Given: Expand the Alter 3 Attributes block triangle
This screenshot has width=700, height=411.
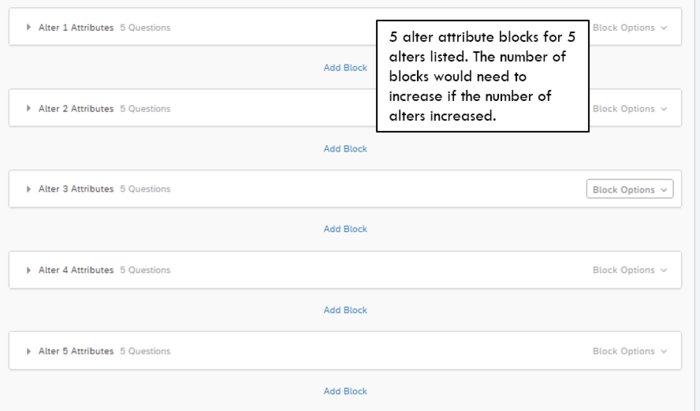Looking at the screenshot, I should coord(29,189).
